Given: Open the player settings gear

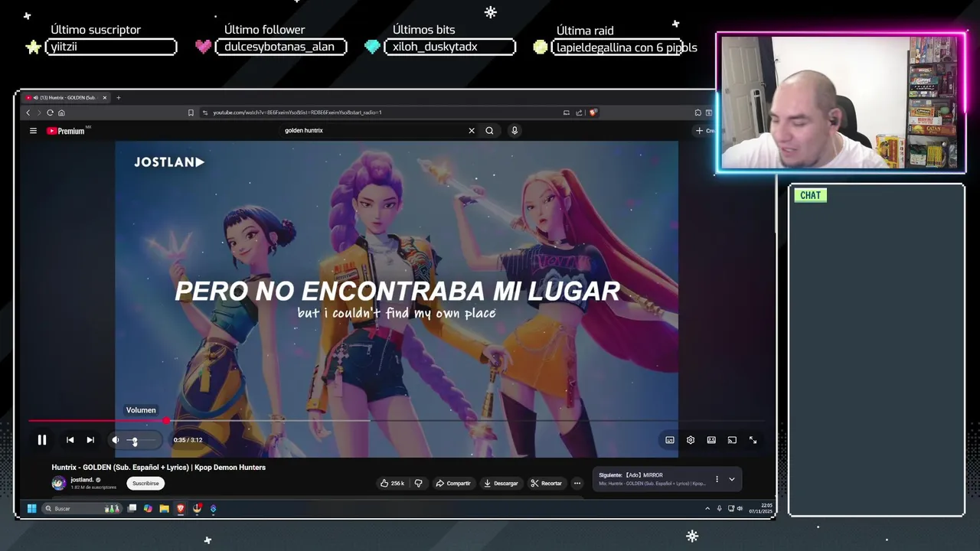Looking at the screenshot, I should tap(691, 440).
